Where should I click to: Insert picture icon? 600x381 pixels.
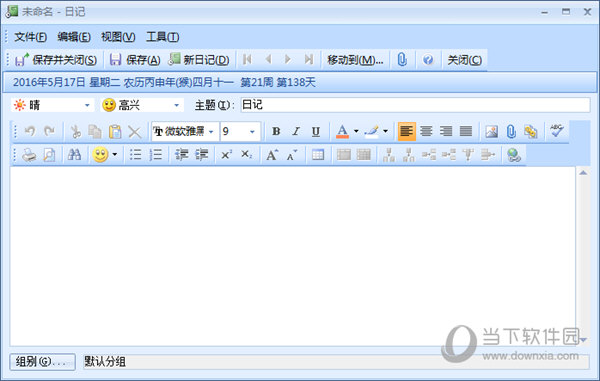492,132
